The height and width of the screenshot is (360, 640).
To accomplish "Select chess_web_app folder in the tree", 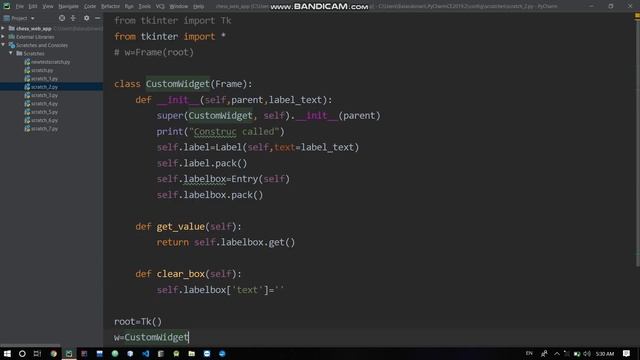I will pyautogui.click(x=33, y=29).
